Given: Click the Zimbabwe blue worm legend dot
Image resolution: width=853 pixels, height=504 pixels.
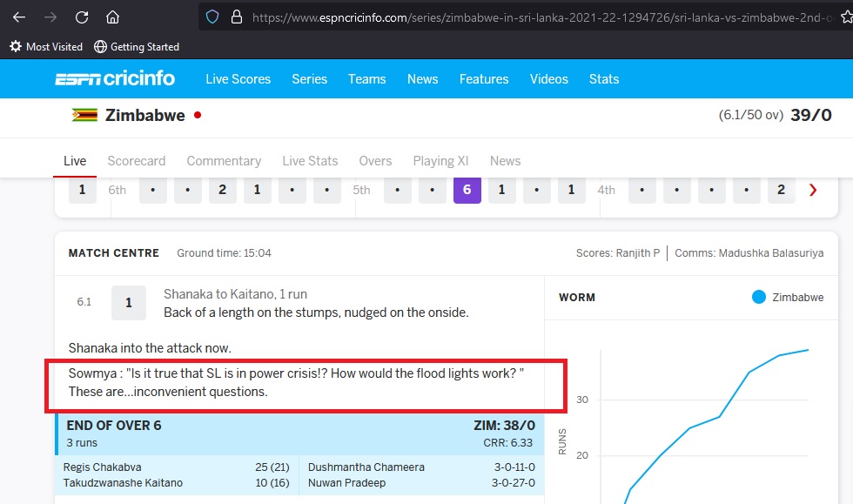Looking at the screenshot, I should click(758, 297).
